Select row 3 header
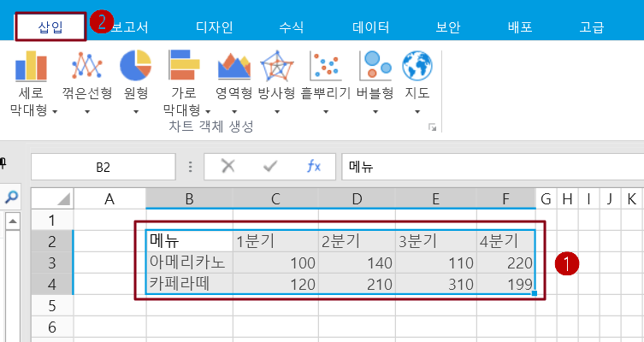Viewport: 644px width, 342px height. point(51,262)
